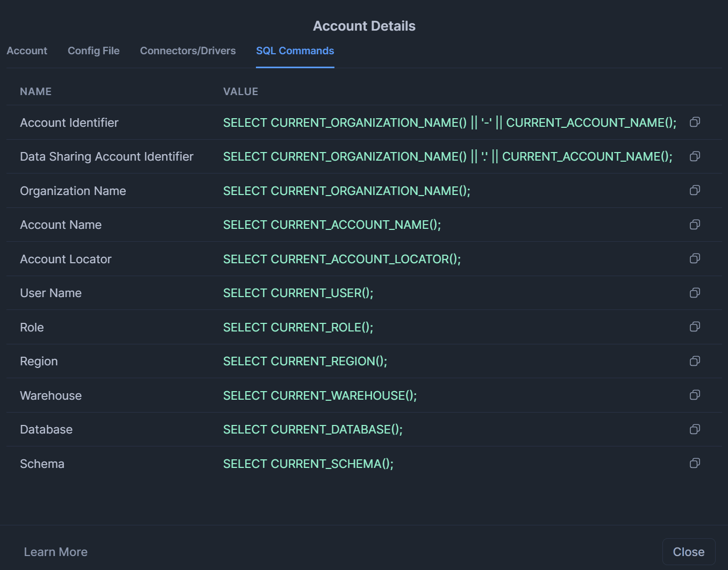Click the User Name row label

tap(51, 293)
